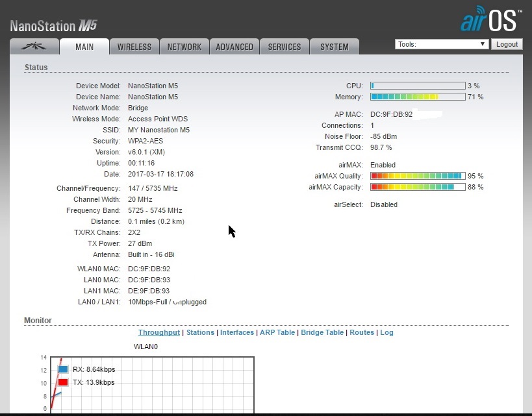The width and height of the screenshot is (532, 416).
Task: Select the Throughput monitor link
Action: [x=158, y=332]
